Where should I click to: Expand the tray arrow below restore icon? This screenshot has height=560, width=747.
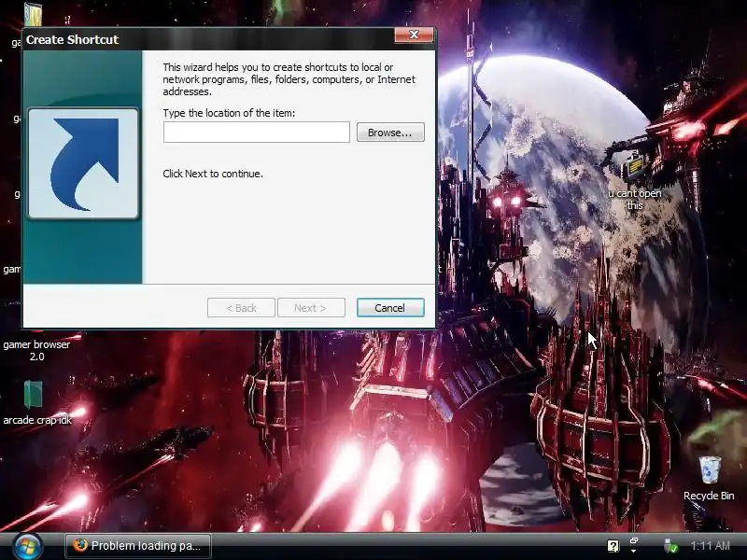coord(634,551)
